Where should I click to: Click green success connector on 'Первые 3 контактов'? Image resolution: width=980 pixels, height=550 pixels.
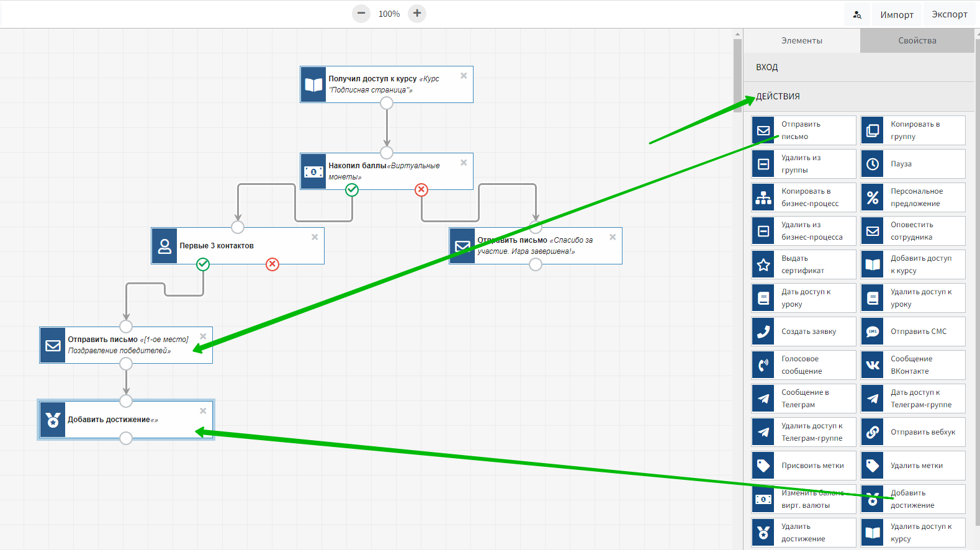tap(203, 264)
